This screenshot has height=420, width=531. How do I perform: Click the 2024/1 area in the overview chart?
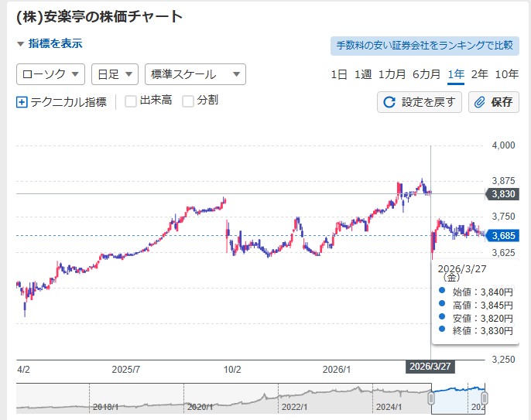tap(389, 406)
